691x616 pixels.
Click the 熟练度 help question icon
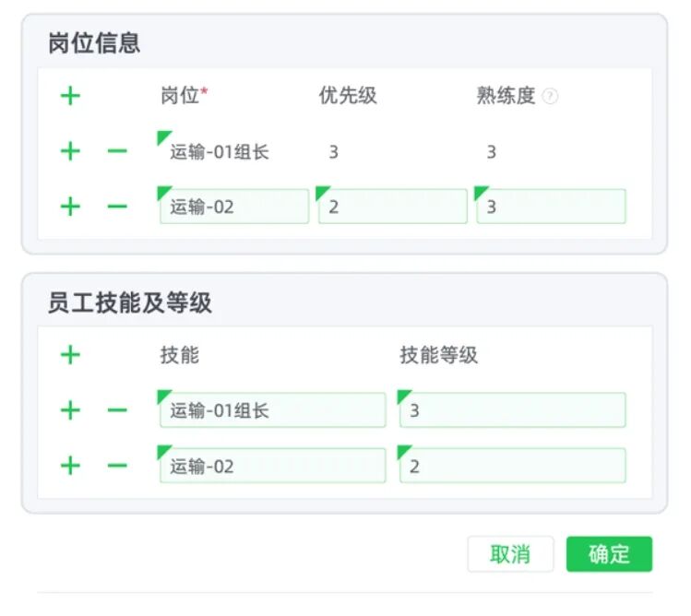tap(550, 97)
